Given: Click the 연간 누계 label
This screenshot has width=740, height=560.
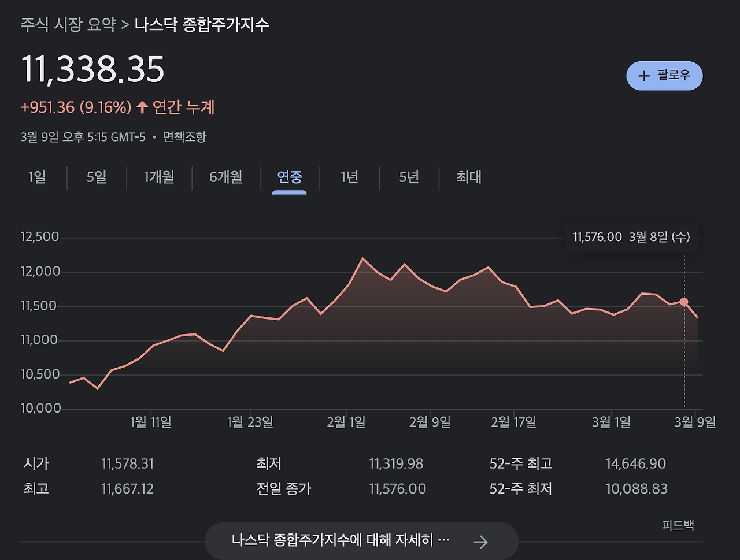Looking at the screenshot, I should 184,107.
